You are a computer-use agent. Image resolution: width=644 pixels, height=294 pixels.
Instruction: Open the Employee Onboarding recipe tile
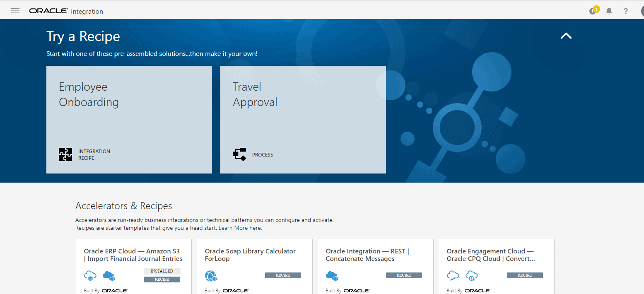point(129,119)
